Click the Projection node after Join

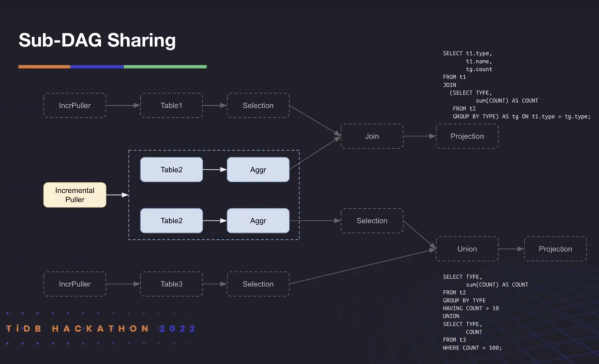(x=467, y=136)
